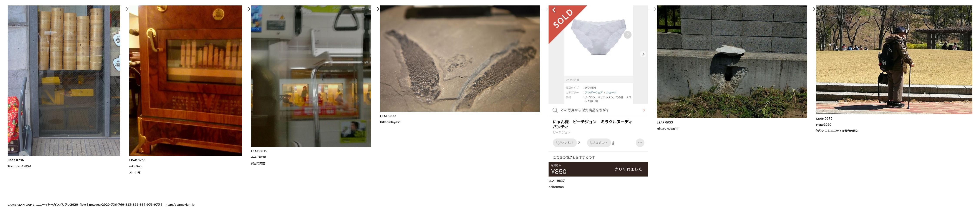980x210 pixels.
Task: Open the アンダーウェア category link
Action: coord(594,92)
